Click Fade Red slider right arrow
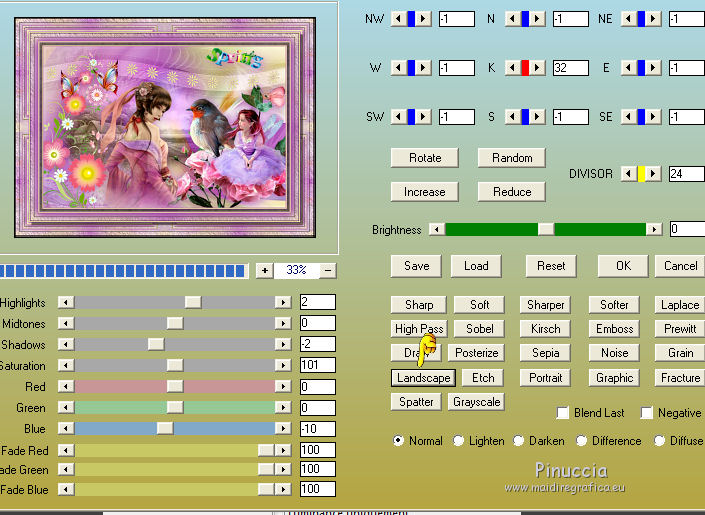The height and width of the screenshot is (515, 705). (x=283, y=450)
